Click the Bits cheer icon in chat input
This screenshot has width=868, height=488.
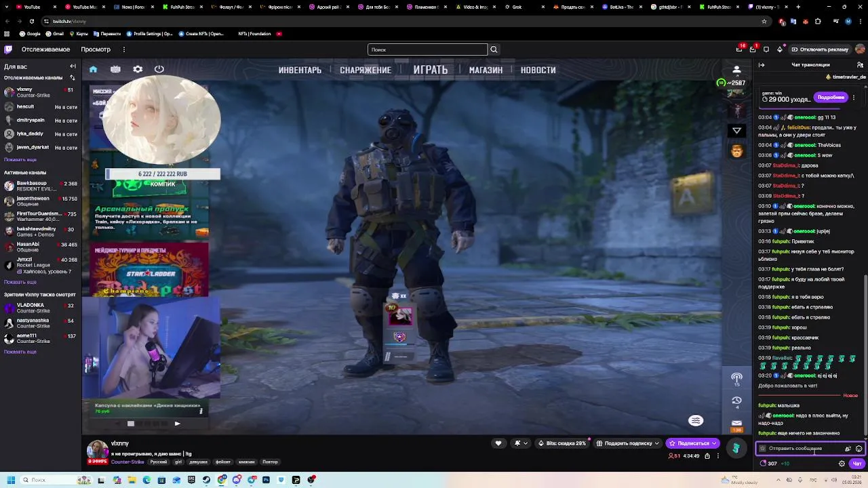pos(848,449)
